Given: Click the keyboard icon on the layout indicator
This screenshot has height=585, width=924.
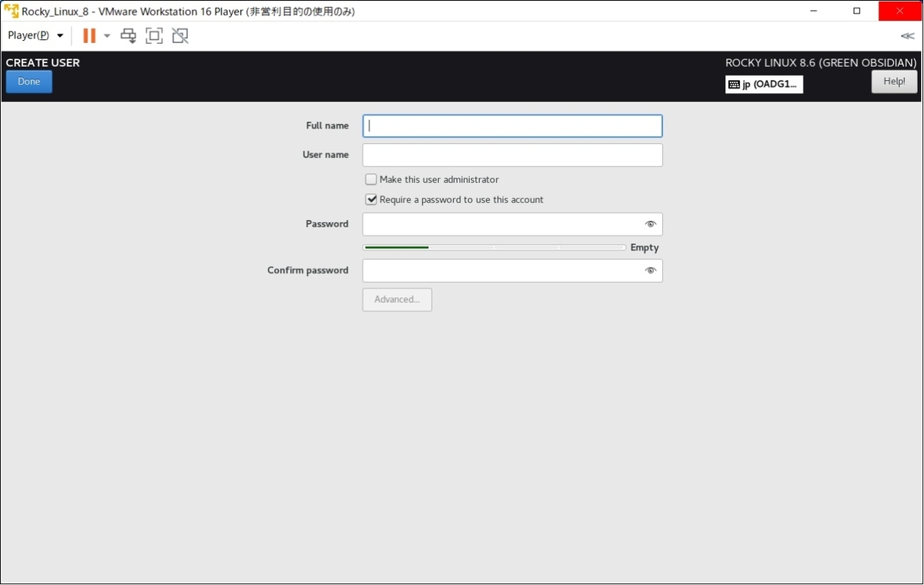Looking at the screenshot, I should 735,84.
